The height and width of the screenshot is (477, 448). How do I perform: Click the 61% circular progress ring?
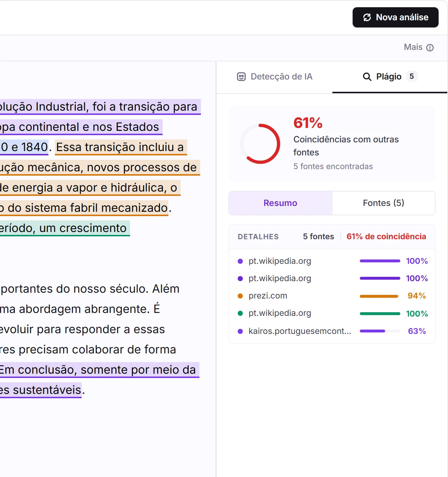(260, 144)
